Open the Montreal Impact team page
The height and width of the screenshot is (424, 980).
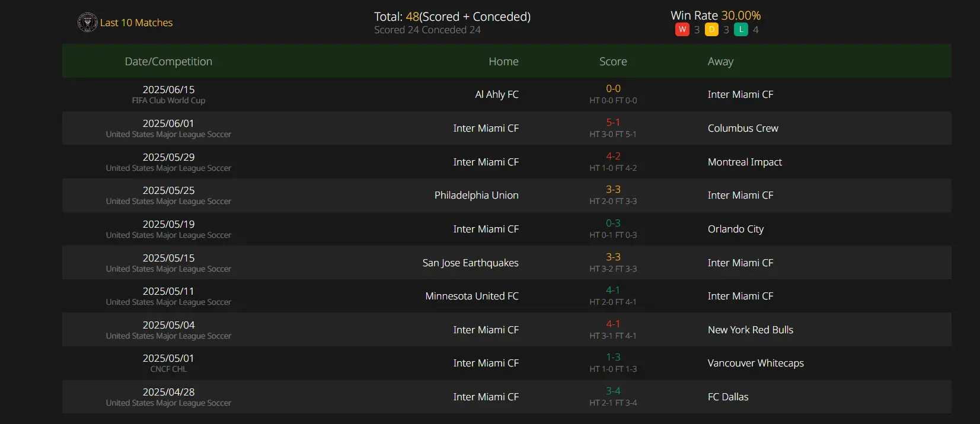745,162
